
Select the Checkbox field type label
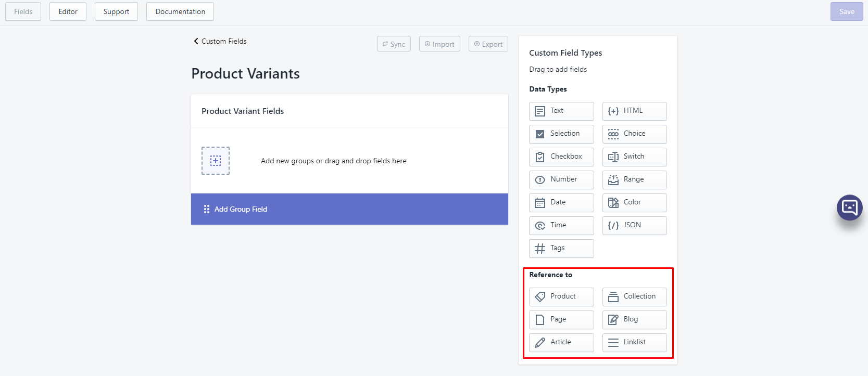(566, 157)
